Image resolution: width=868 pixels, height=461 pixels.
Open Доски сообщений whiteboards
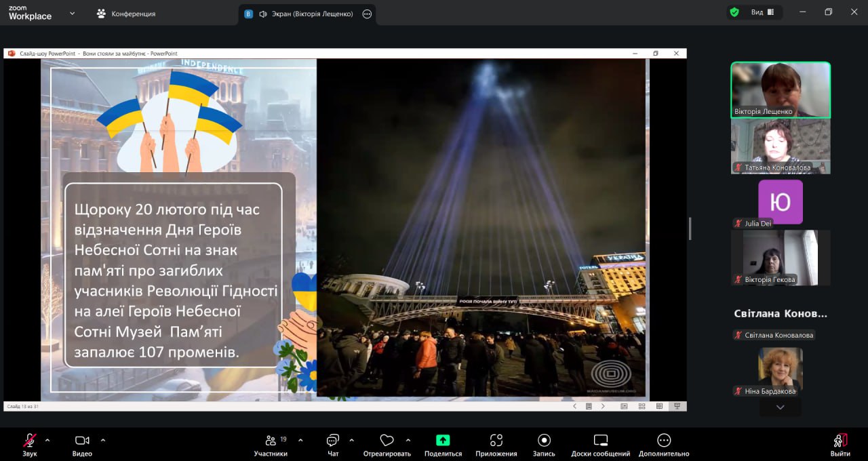click(600, 441)
